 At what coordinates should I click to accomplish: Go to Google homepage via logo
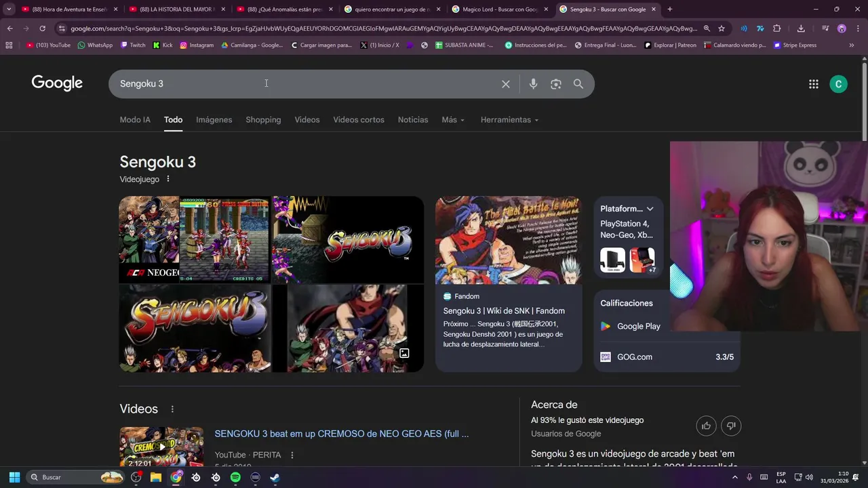click(57, 83)
